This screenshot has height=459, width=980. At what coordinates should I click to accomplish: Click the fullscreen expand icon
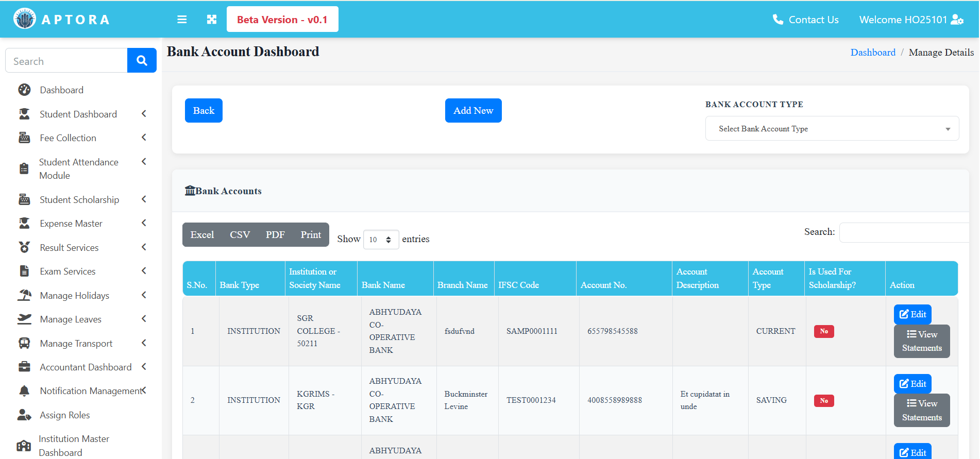(x=212, y=20)
